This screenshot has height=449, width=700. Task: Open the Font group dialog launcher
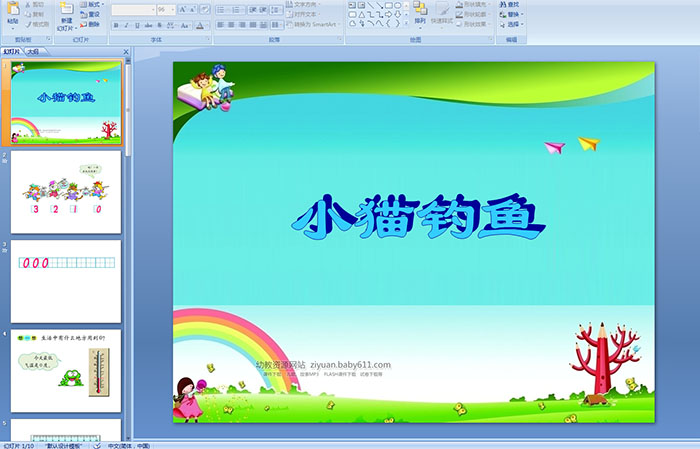point(208,40)
